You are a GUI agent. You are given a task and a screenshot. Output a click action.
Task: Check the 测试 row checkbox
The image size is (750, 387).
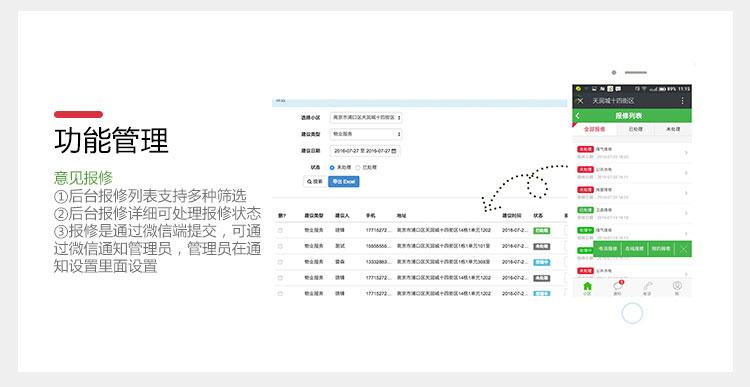[280, 246]
